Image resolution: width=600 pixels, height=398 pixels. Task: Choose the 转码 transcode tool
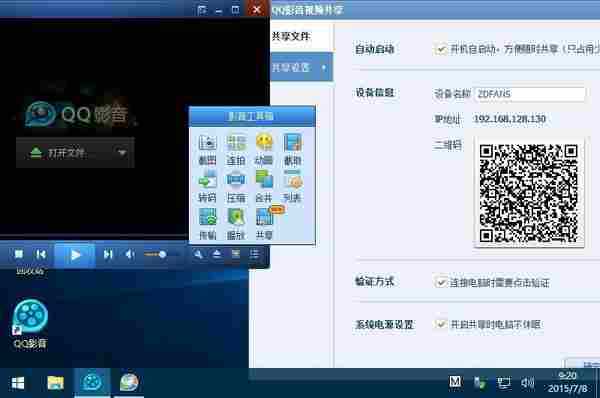pos(207,187)
